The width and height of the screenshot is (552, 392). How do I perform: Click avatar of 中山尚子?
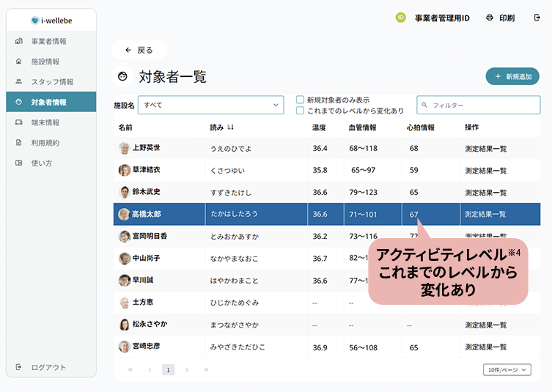125,259
